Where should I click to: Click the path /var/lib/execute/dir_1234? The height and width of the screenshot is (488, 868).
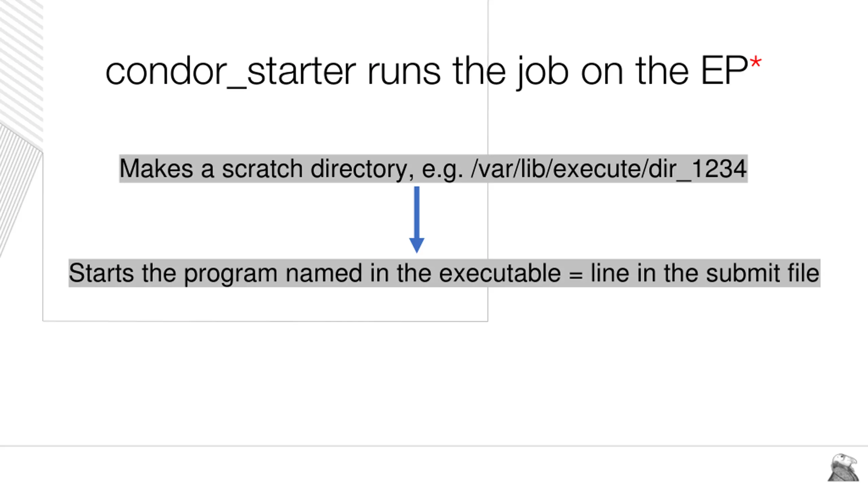(609, 168)
